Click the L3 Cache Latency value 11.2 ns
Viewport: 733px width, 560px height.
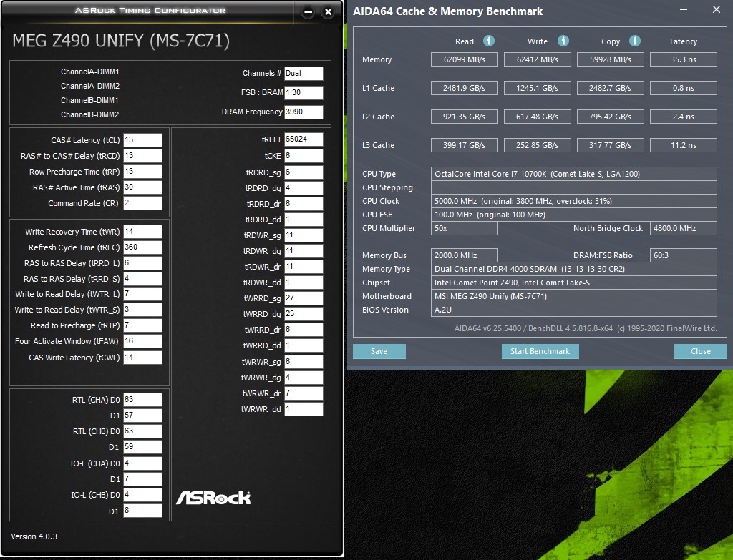pyautogui.click(x=684, y=145)
